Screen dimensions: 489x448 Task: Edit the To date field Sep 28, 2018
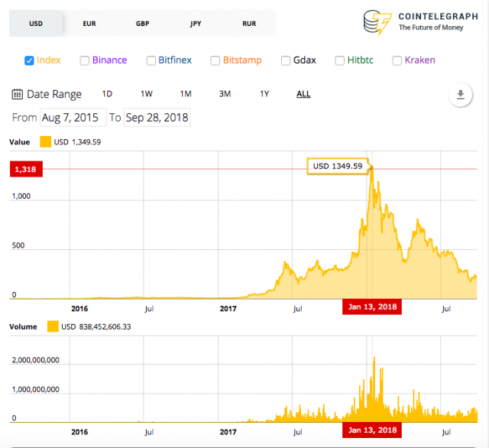(157, 118)
